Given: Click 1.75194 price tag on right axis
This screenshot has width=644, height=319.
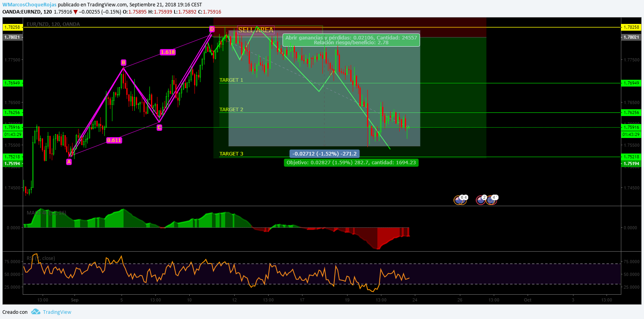Looking at the screenshot, I should [631, 164].
